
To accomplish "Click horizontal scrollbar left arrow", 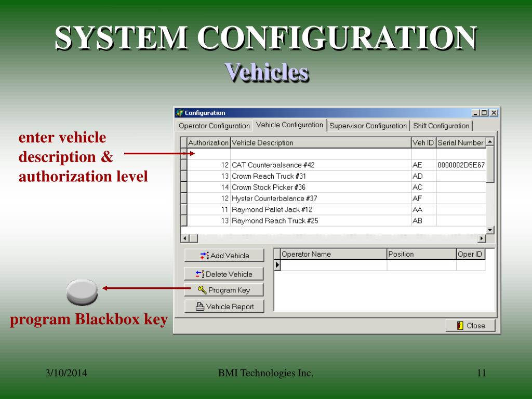I will [184, 238].
